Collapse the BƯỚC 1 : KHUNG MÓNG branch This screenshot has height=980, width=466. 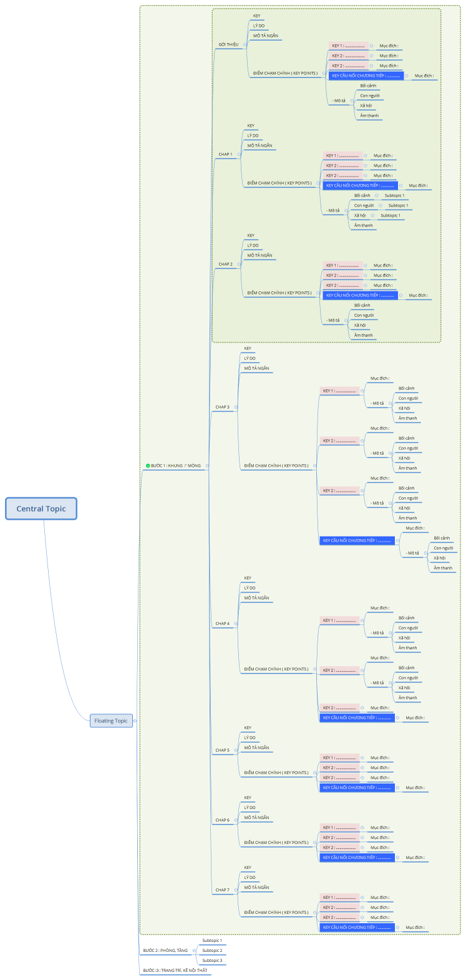(x=207, y=465)
